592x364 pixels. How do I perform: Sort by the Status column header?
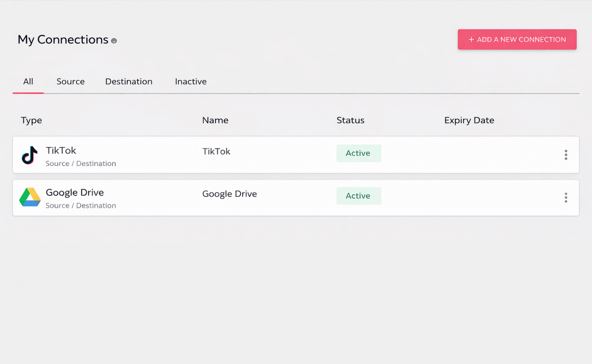[350, 120]
